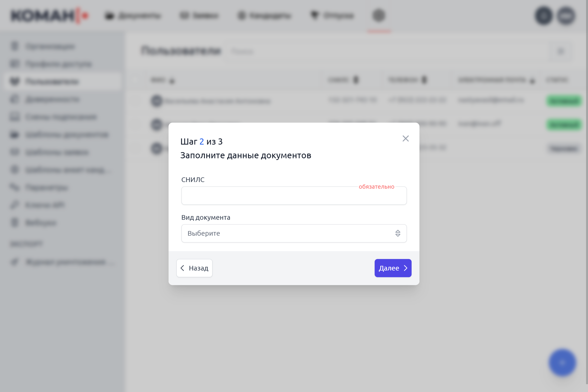Sort the table by ФИО column

162,80
